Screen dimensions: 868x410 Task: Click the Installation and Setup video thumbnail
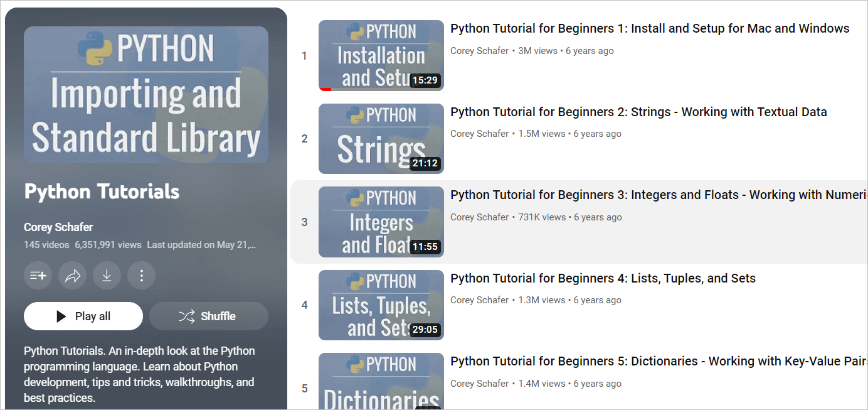[381, 56]
